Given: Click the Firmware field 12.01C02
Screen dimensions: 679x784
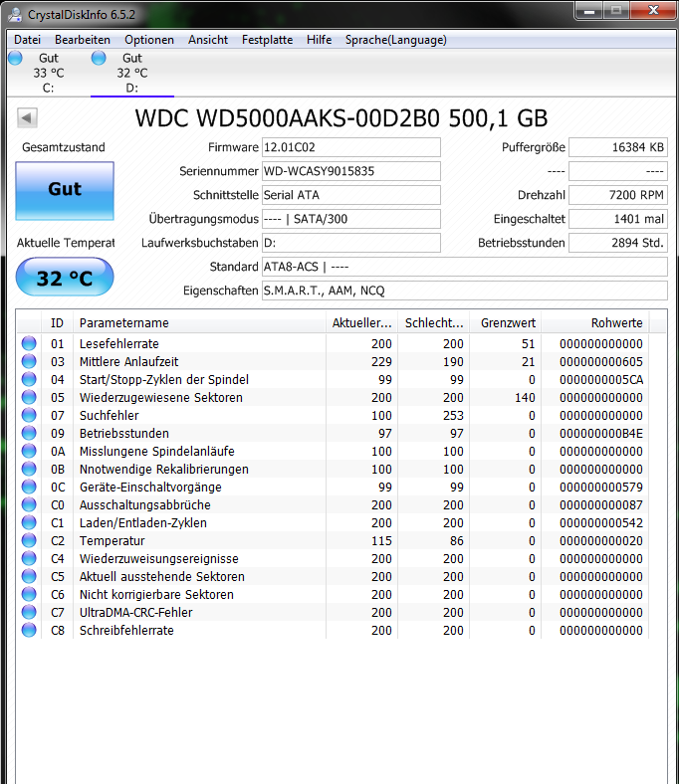Looking at the screenshot, I should 351,147.
